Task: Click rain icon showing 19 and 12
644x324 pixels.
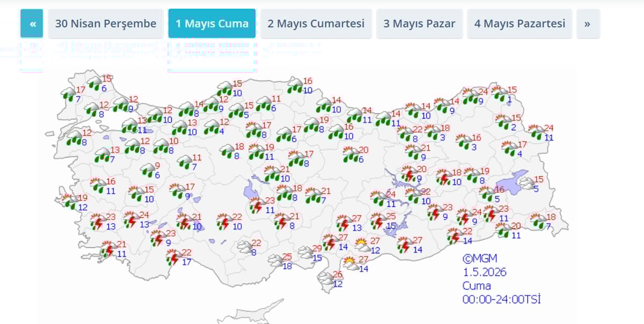Action: (70, 202)
